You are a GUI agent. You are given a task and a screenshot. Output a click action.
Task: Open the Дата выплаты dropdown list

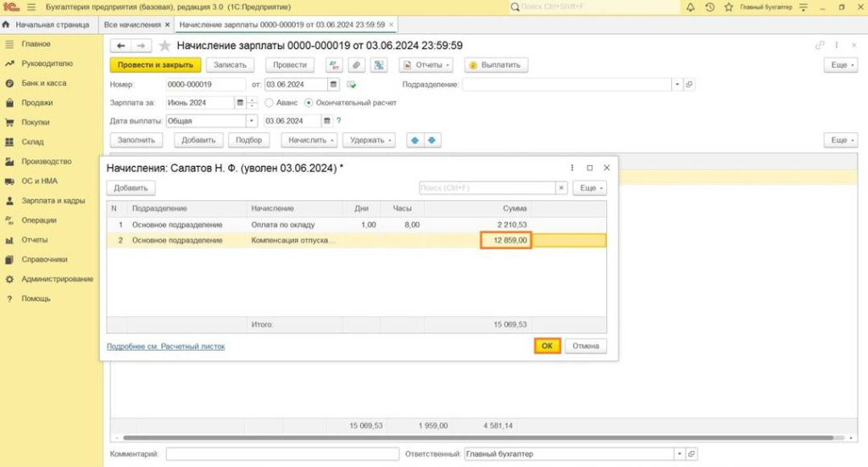click(251, 121)
